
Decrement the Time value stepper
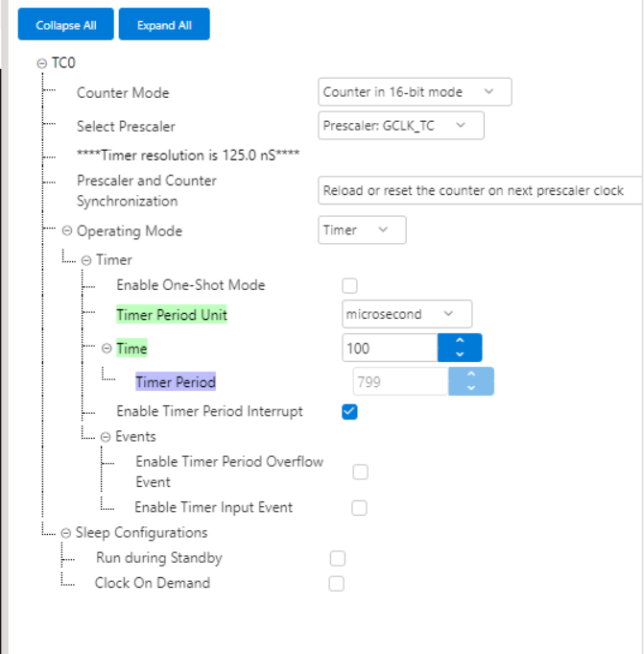pos(460,354)
